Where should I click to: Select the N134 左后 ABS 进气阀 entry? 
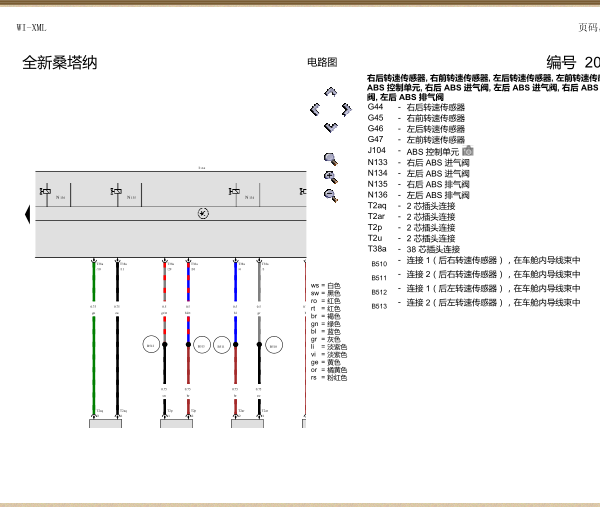(419, 173)
